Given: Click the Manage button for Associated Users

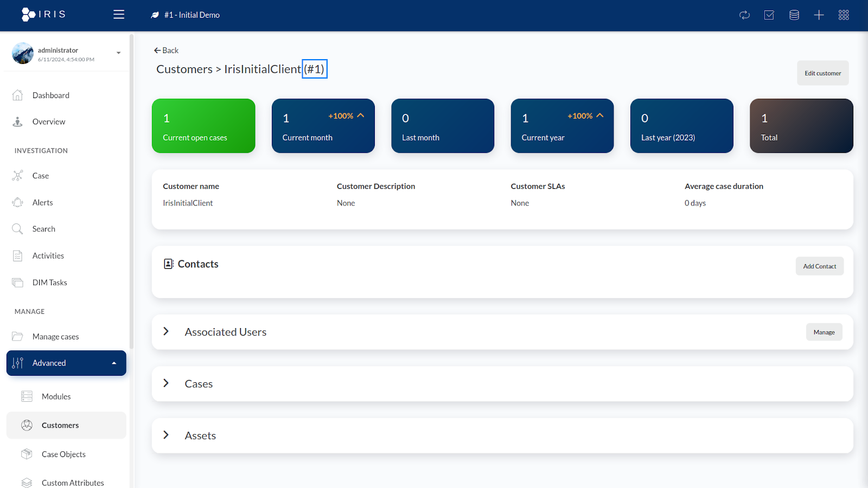Looking at the screenshot, I should (824, 332).
